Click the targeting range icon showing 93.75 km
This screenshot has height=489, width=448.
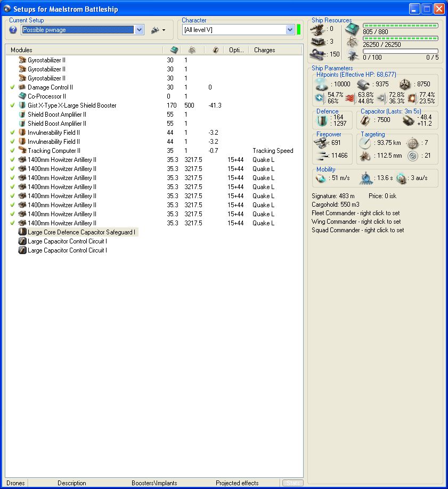coord(365,143)
